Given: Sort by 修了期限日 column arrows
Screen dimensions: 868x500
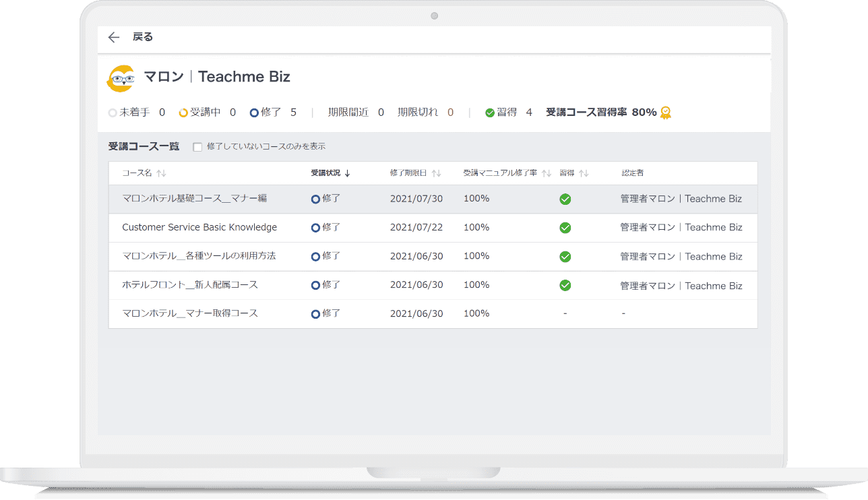Looking at the screenshot, I should tap(437, 173).
